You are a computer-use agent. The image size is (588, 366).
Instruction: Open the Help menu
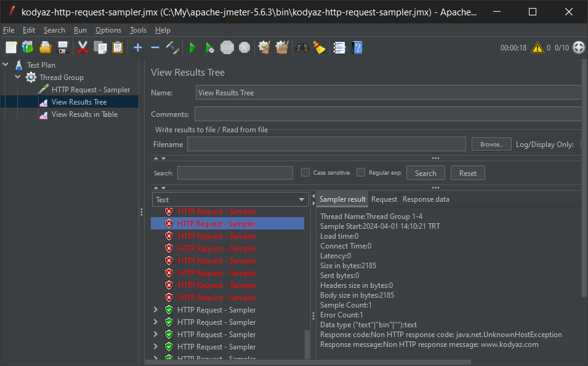coord(163,30)
